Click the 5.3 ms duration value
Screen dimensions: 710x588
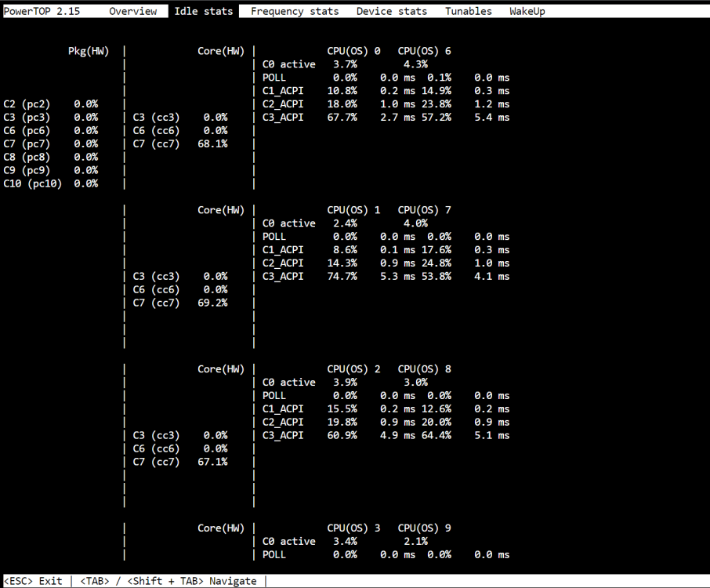click(x=397, y=276)
